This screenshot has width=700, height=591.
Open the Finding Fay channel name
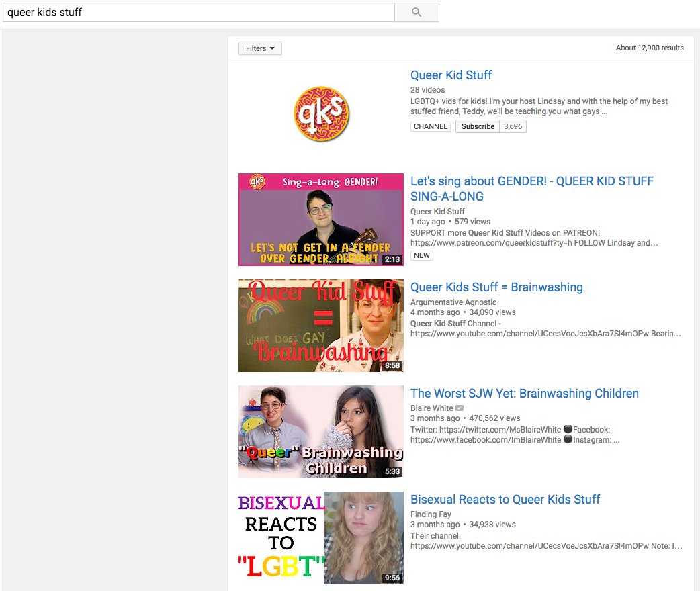pos(431,514)
